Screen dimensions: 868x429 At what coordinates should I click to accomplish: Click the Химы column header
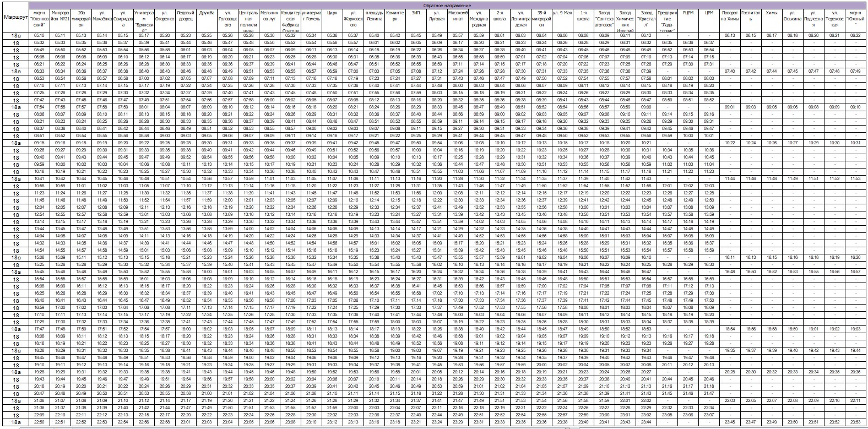772,20
